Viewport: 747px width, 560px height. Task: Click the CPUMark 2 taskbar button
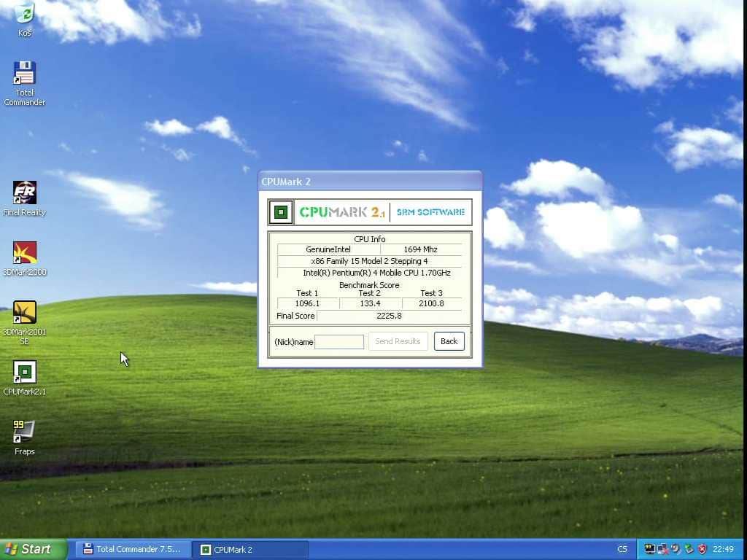click(251, 550)
